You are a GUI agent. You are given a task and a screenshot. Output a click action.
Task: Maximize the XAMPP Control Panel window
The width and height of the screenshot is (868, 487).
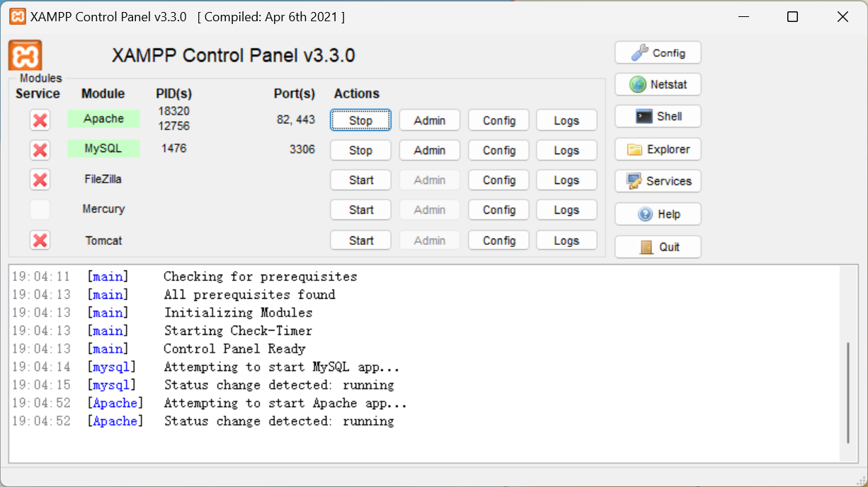point(793,17)
